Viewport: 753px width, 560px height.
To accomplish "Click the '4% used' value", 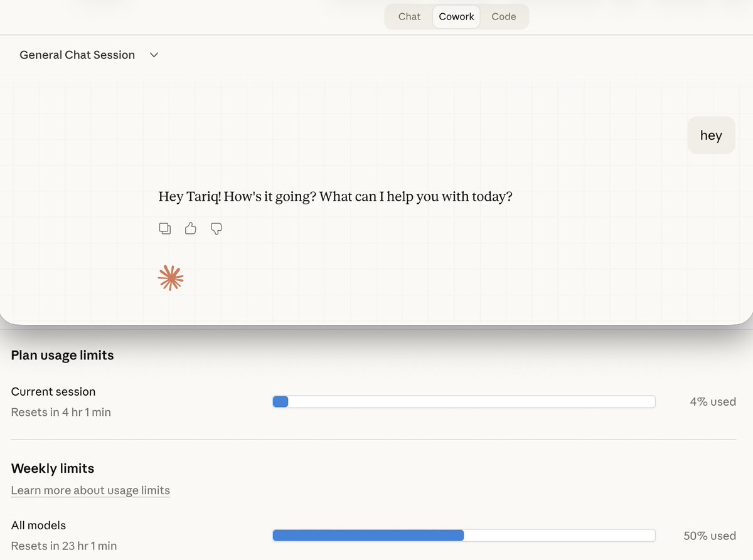I will [713, 402].
